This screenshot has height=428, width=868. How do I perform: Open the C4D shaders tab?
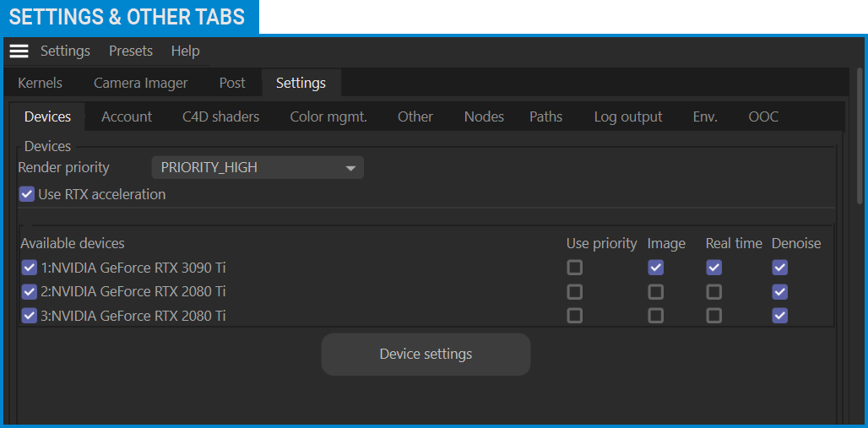(221, 116)
